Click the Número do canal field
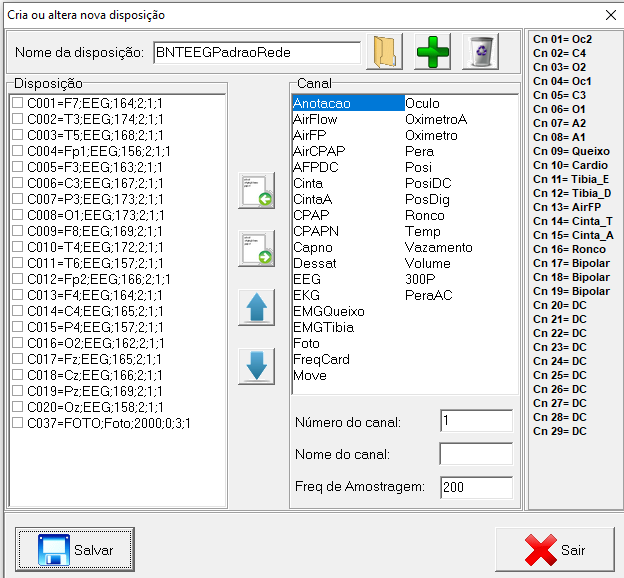The height and width of the screenshot is (578, 624). (x=475, y=422)
